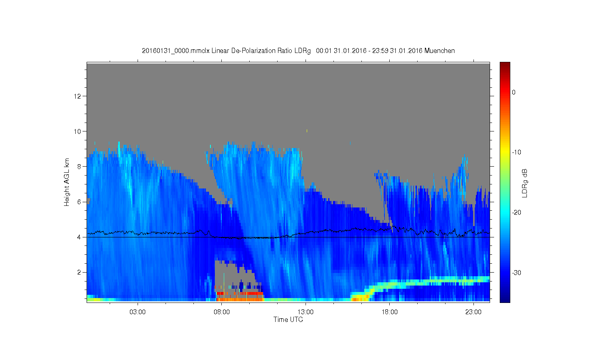Click the 08:00 time tick label
Viewport: 607px width, 364px height.
[x=222, y=312]
